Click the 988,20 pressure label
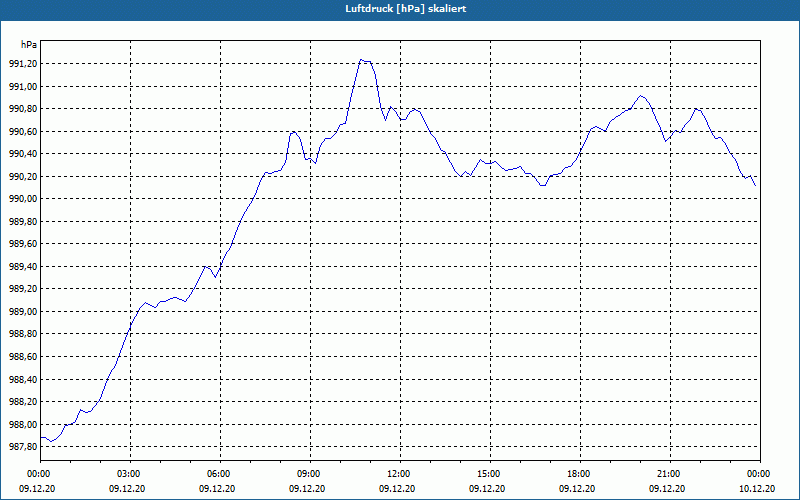 click(x=23, y=402)
